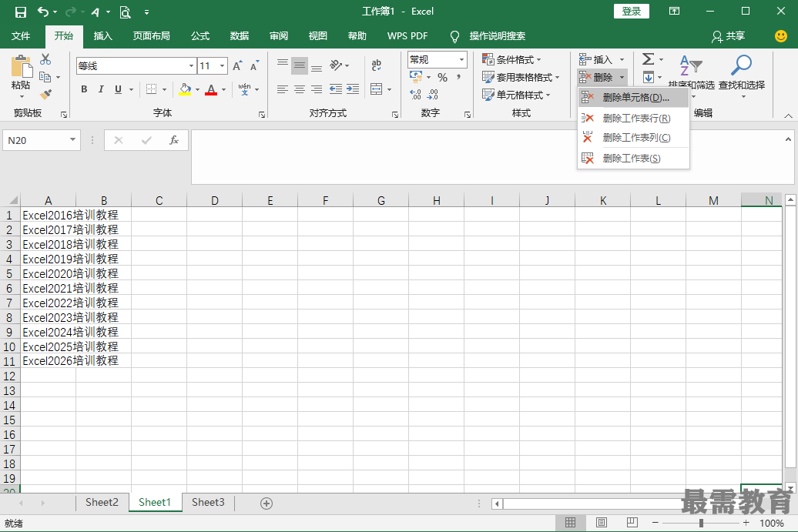Click cell A1 with Excel2016培训教程
Screen dimensions: 798x532
(49, 215)
